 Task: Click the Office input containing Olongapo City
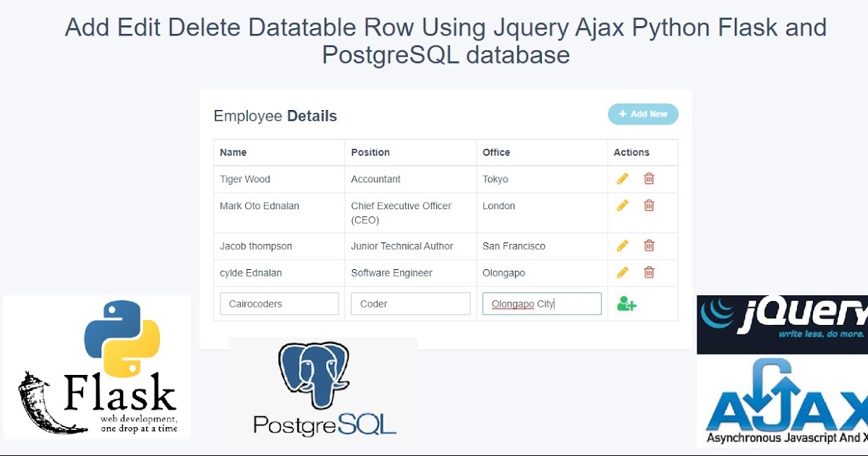542,304
